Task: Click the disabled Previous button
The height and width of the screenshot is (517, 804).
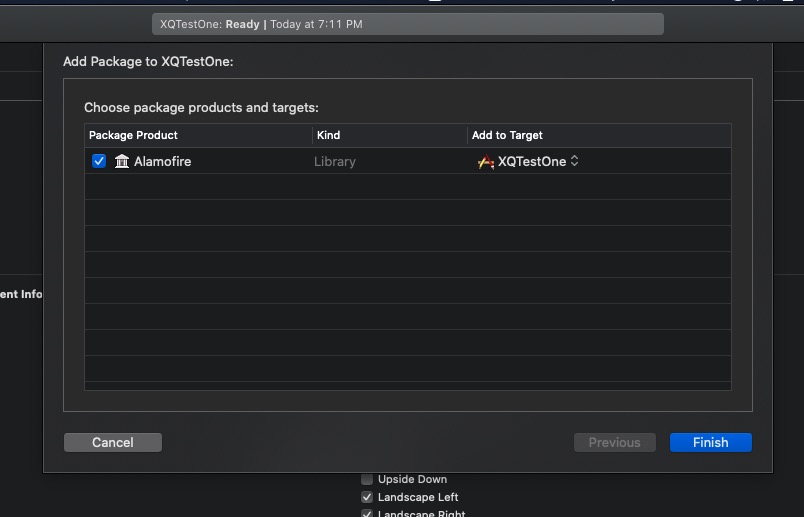Action: 615,443
